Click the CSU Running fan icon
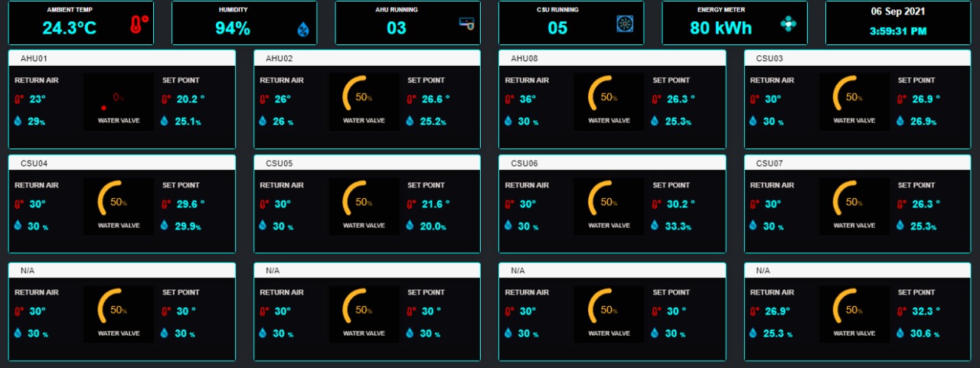980x368 pixels. click(x=625, y=24)
